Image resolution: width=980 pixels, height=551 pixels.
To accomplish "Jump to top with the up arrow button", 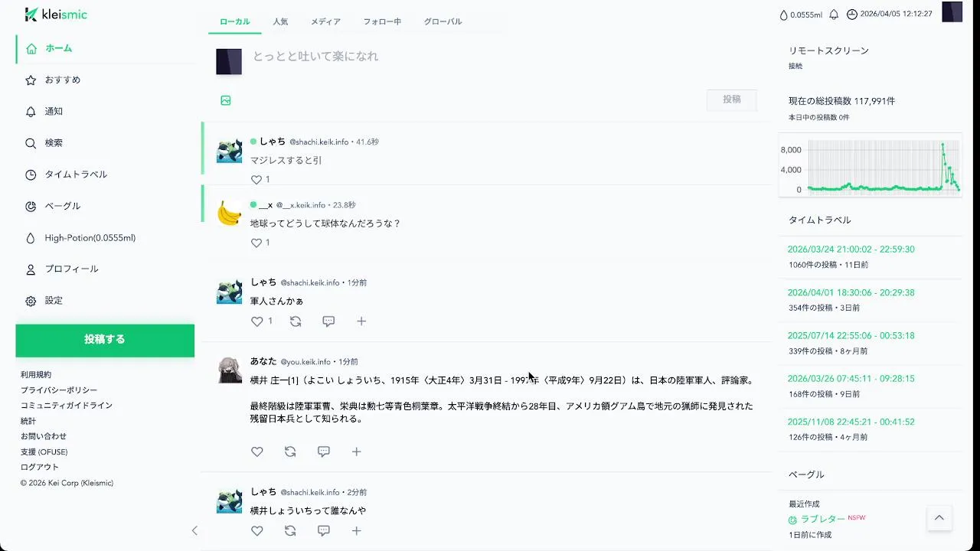I will click(x=939, y=518).
